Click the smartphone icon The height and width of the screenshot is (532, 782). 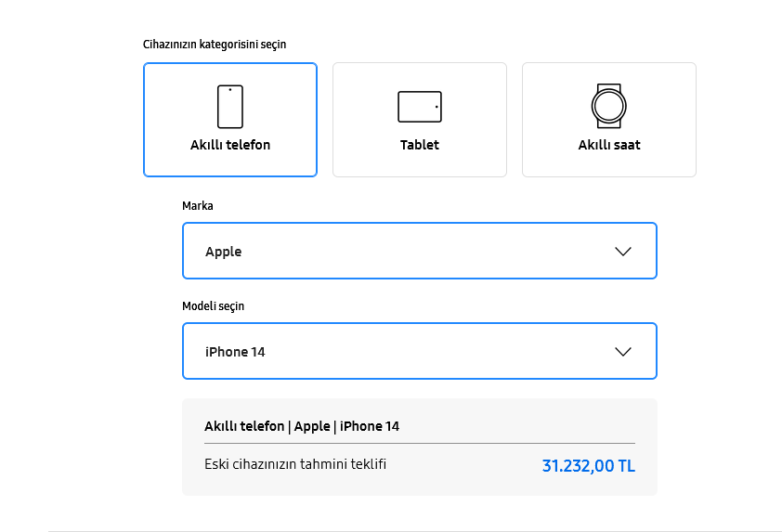[x=230, y=107]
